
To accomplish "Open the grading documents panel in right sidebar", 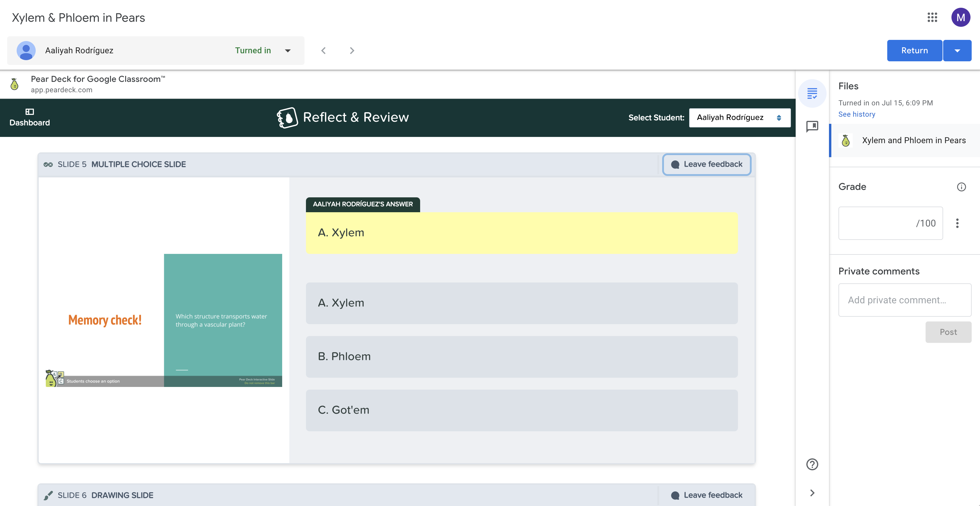I will [812, 93].
